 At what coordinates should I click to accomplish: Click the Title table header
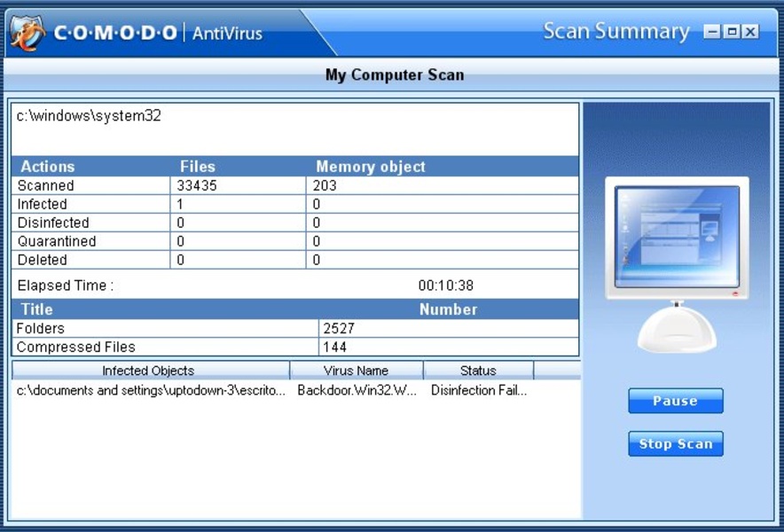37,309
